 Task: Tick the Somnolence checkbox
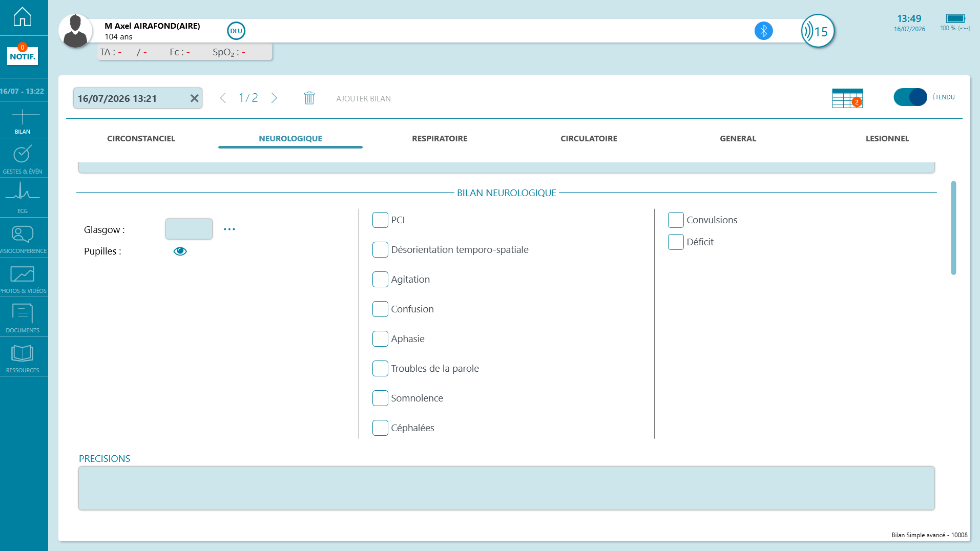tap(380, 398)
